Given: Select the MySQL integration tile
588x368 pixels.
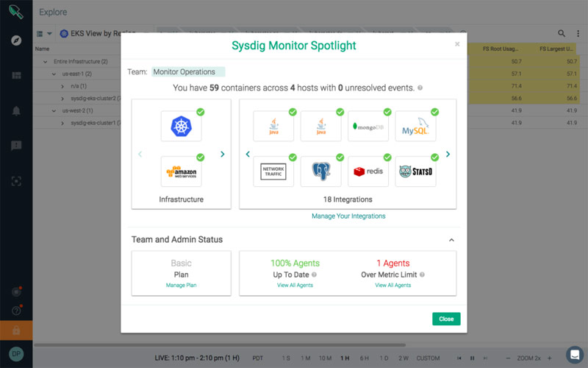Looking at the screenshot, I should click(415, 126).
